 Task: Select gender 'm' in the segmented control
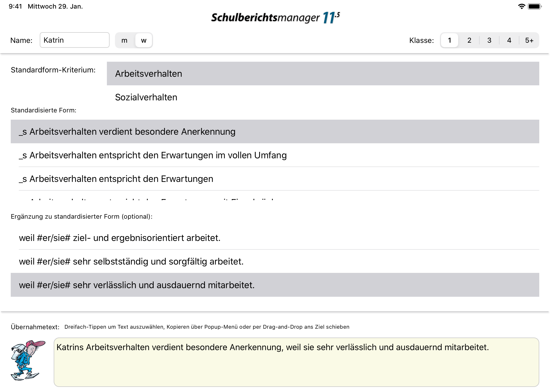(124, 40)
